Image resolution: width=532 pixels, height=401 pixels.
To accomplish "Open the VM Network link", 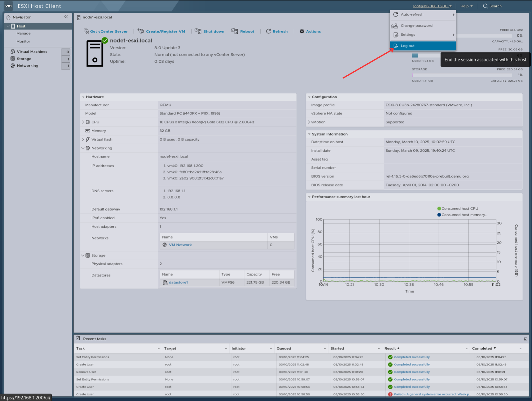I will click(x=180, y=245).
